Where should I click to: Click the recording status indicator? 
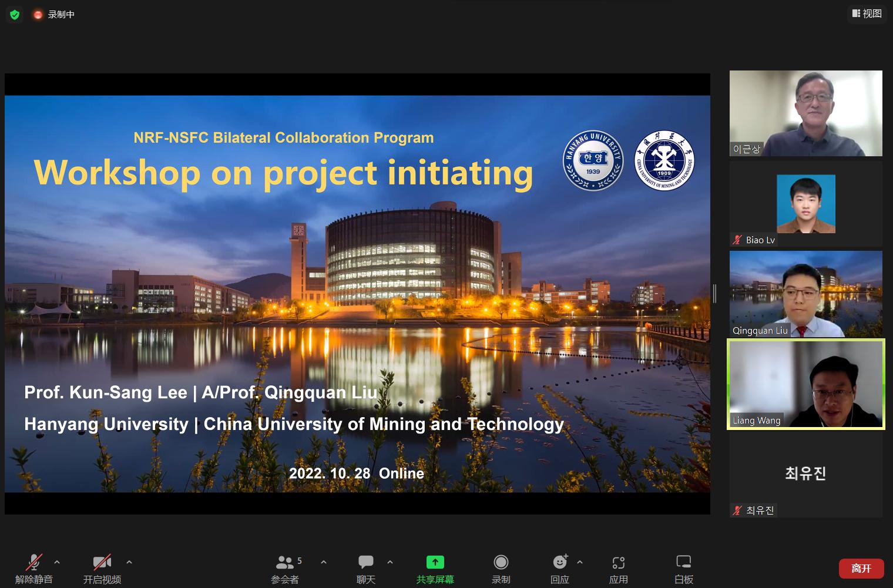(54, 15)
